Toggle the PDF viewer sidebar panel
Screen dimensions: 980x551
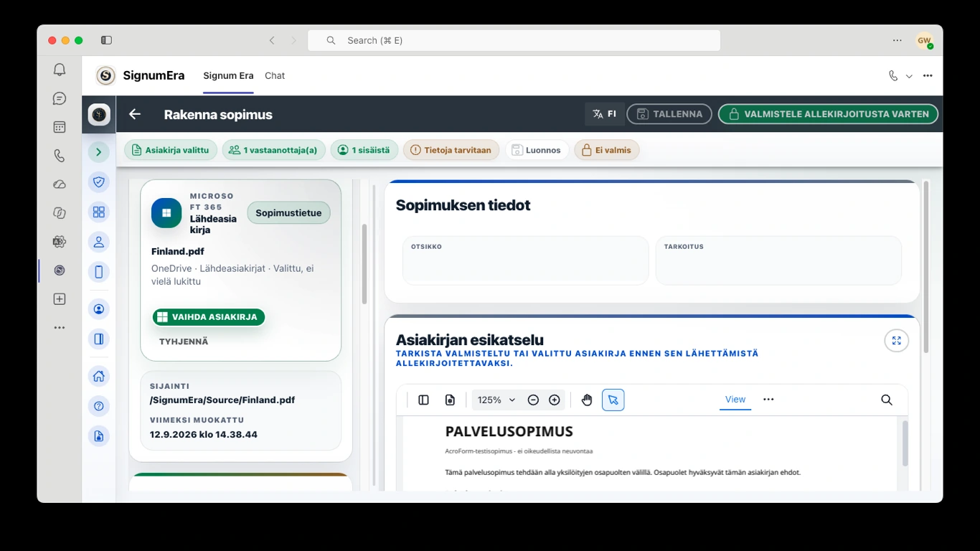coord(423,400)
